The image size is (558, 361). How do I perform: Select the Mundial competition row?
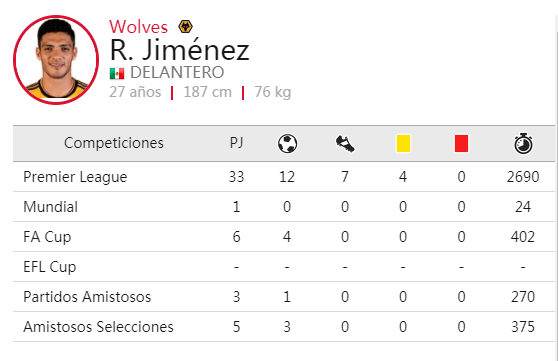[x=284, y=207]
